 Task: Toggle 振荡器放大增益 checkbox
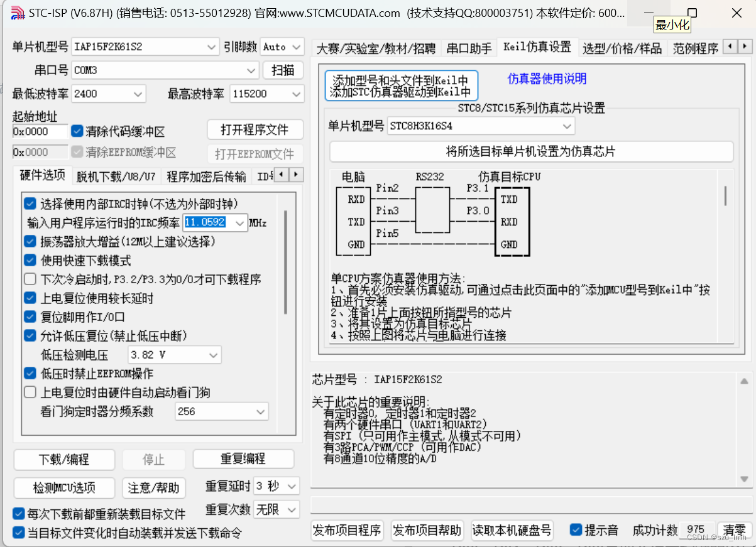[x=30, y=241]
